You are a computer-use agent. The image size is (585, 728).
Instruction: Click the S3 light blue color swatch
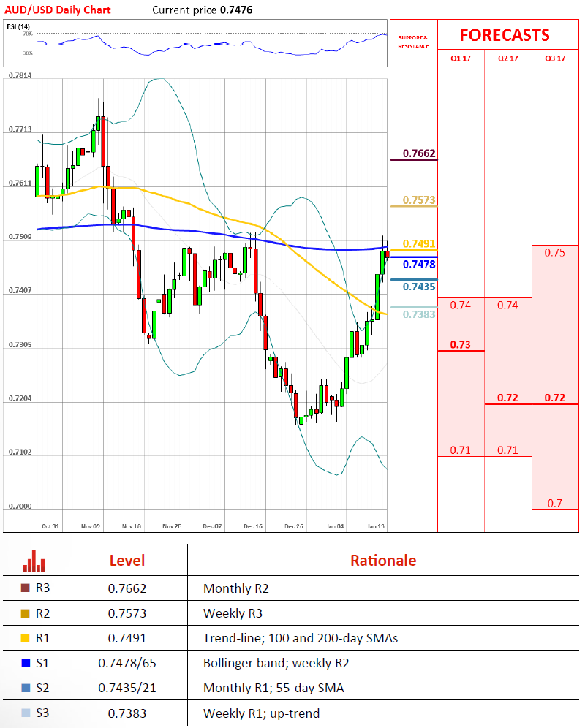[x=26, y=713]
